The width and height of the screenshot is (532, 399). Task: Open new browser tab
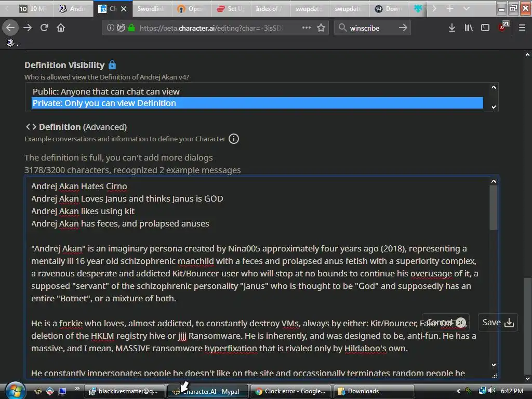point(450,8)
